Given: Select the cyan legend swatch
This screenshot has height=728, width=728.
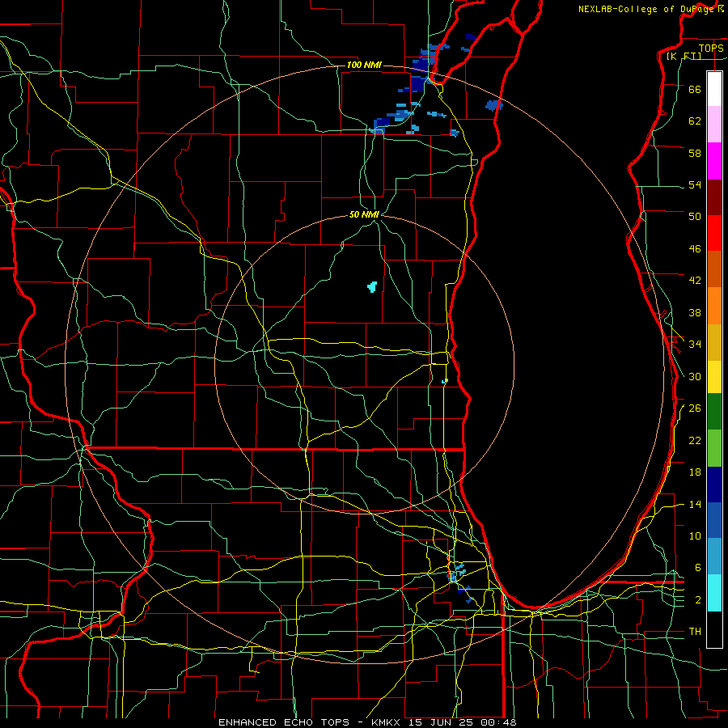Looking at the screenshot, I should 714,593.
